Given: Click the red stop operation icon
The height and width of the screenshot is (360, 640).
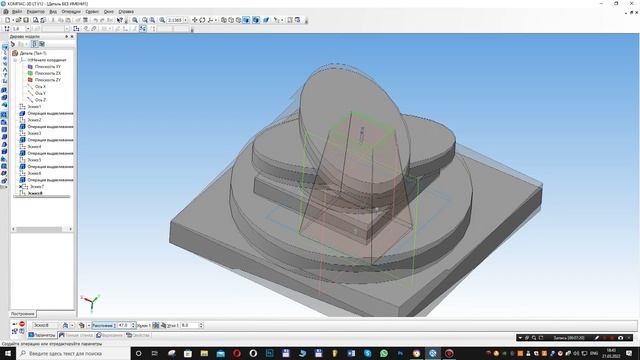Looking at the screenshot, I should pos(22,324).
